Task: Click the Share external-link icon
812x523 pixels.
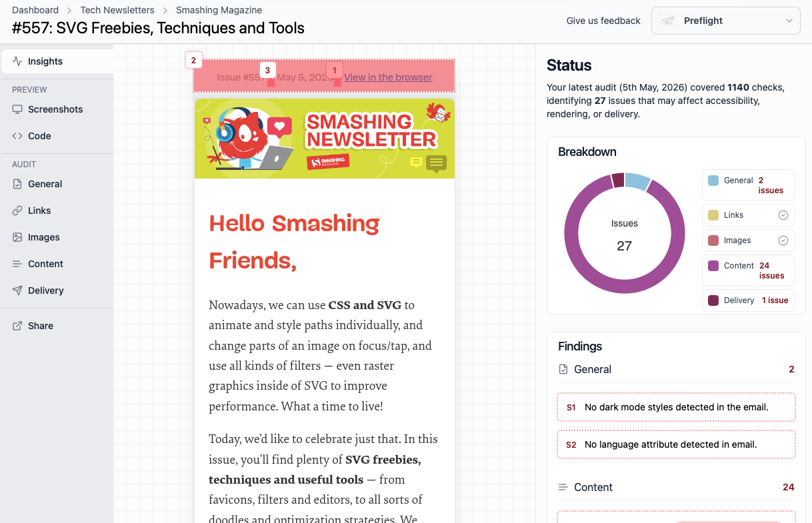Action: pyautogui.click(x=17, y=326)
